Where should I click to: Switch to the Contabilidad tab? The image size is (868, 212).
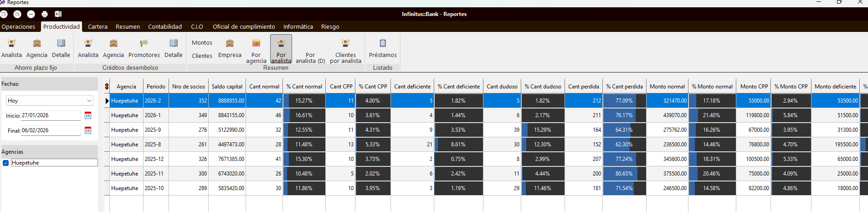tap(165, 27)
